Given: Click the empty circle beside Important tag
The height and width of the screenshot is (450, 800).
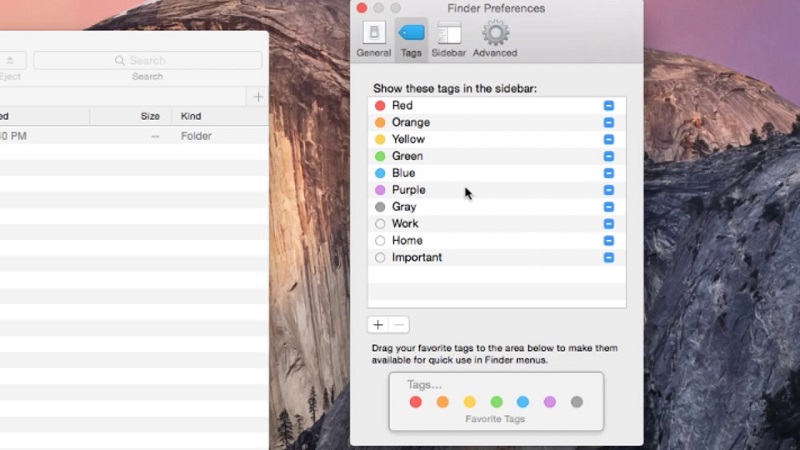Looking at the screenshot, I should pos(380,257).
